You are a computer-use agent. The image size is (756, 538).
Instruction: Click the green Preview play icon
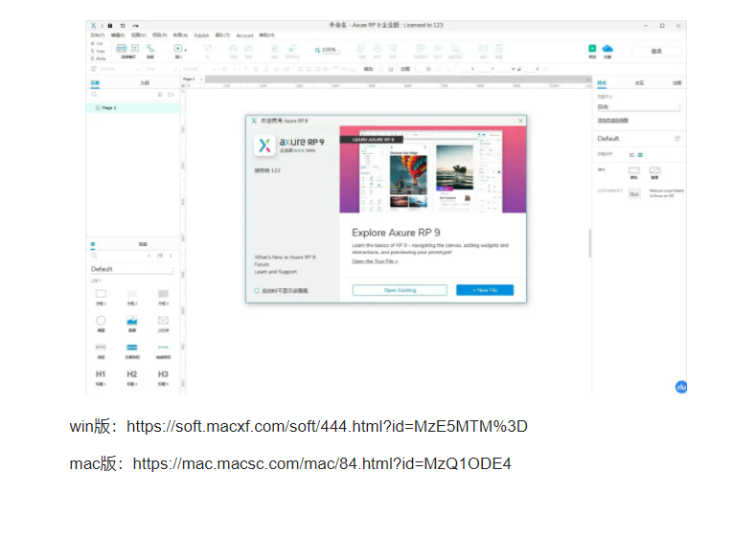pyautogui.click(x=592, y=48)
